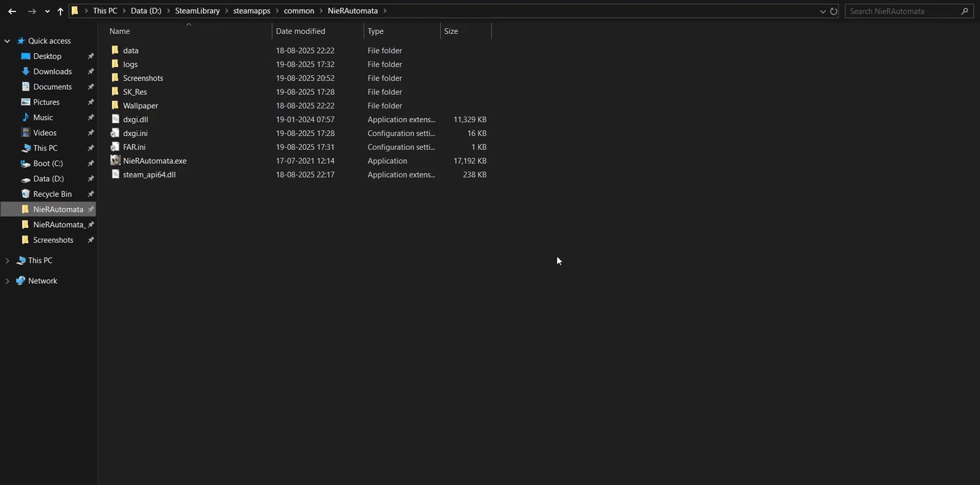
Task: Select the logs folder icon
Action: 115,64
